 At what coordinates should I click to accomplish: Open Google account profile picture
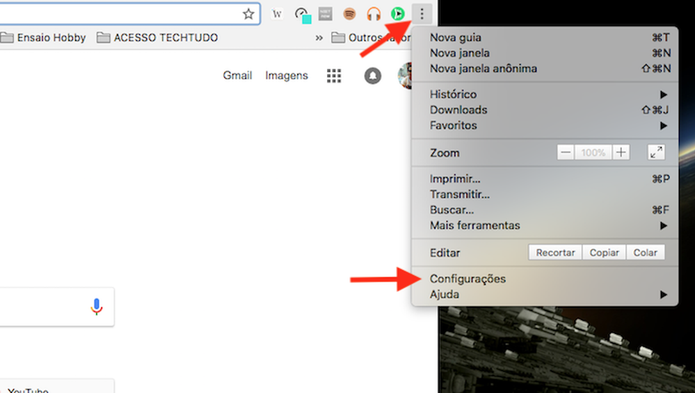(x=405, y=76)
